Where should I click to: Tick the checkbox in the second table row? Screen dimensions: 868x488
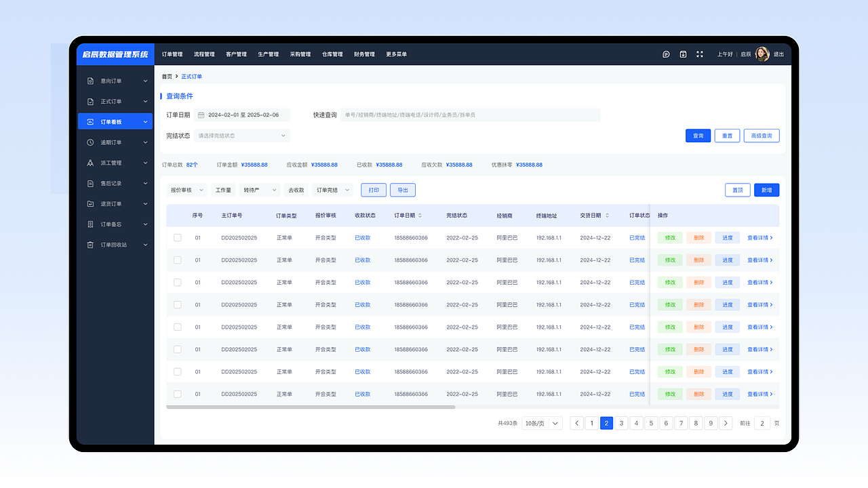tap(178, 260)
